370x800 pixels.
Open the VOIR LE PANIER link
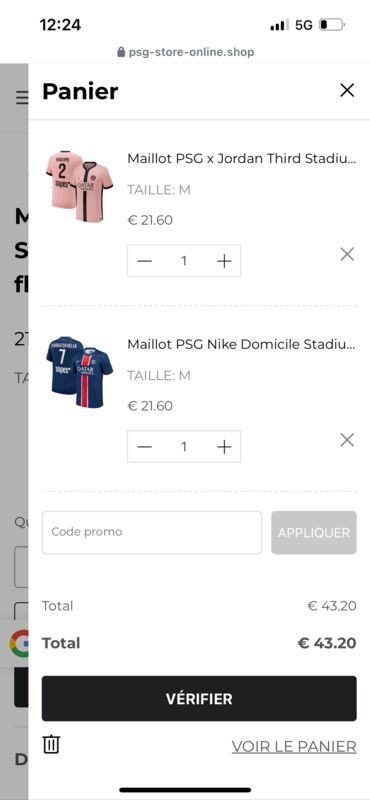294,746
